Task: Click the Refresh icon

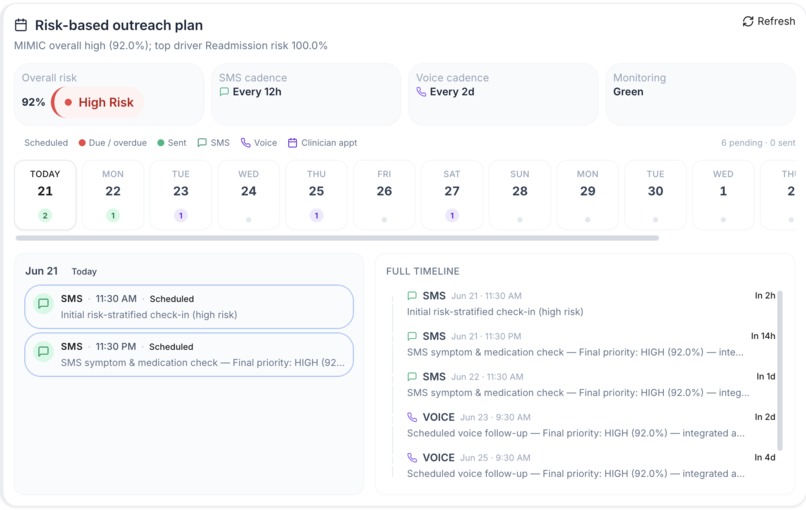Action: pyautogui.click(x=748, y=21)
